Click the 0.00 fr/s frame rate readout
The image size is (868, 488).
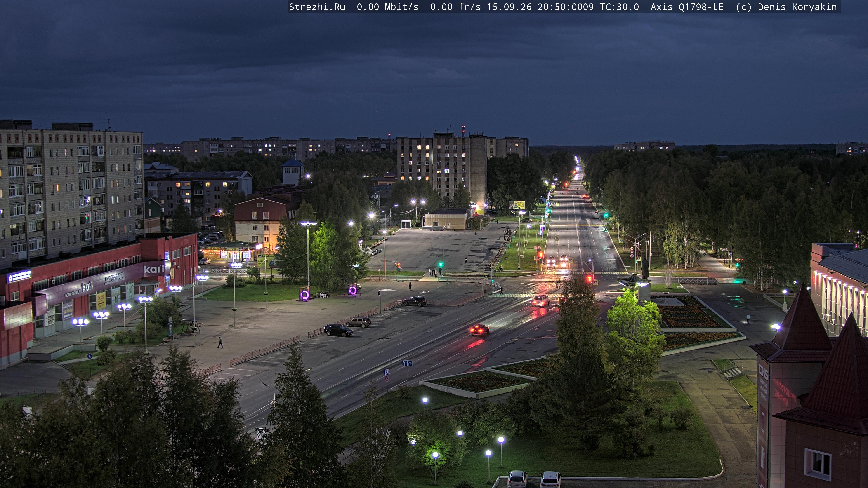click(455, 7)
